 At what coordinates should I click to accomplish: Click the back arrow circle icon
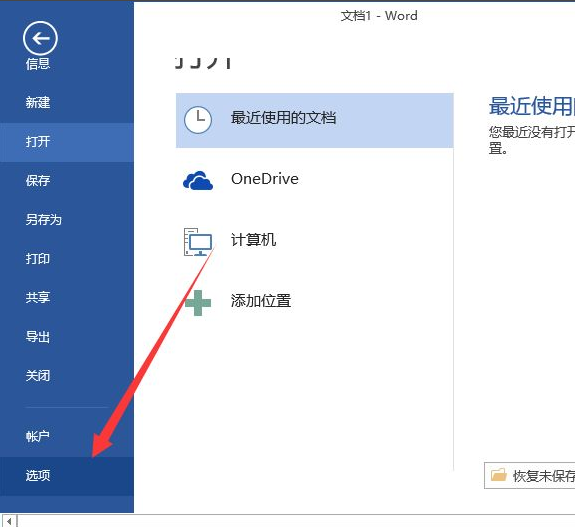pyautogui.click(x=40, y=38)
